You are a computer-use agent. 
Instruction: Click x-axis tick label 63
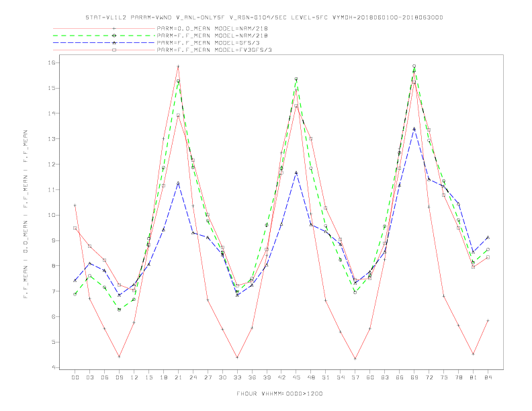pos(385,377)
